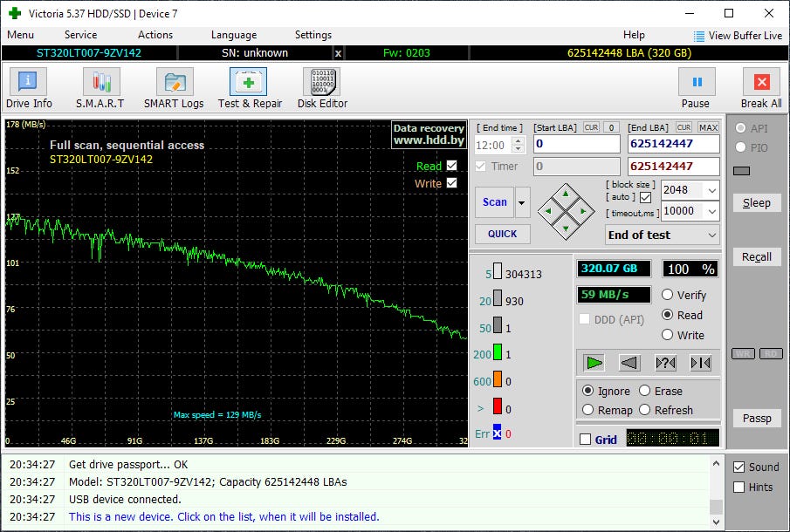Select the Verify radio button
This screenshot has width=790, height=532.
tap(668, 295)
